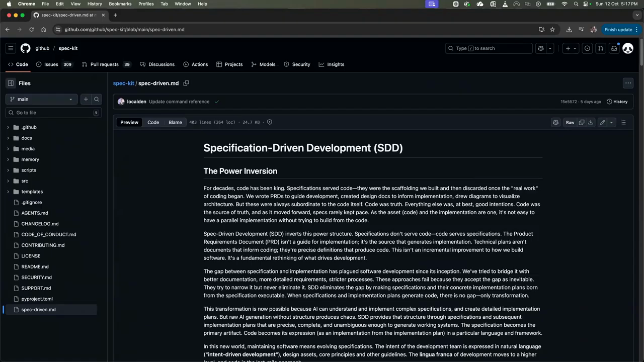This screenshot has width=644, height=362.
Task: Open the Bookmarks menu in menu bar
Action: point(120,4)
